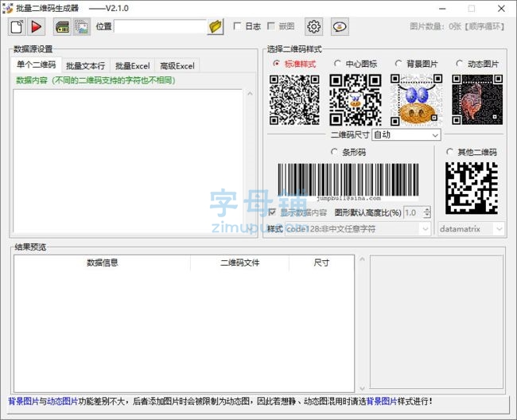517x420 pixels.
Task: Decrease height ratio with spinner down arrow
Action: tap(427, 216)
